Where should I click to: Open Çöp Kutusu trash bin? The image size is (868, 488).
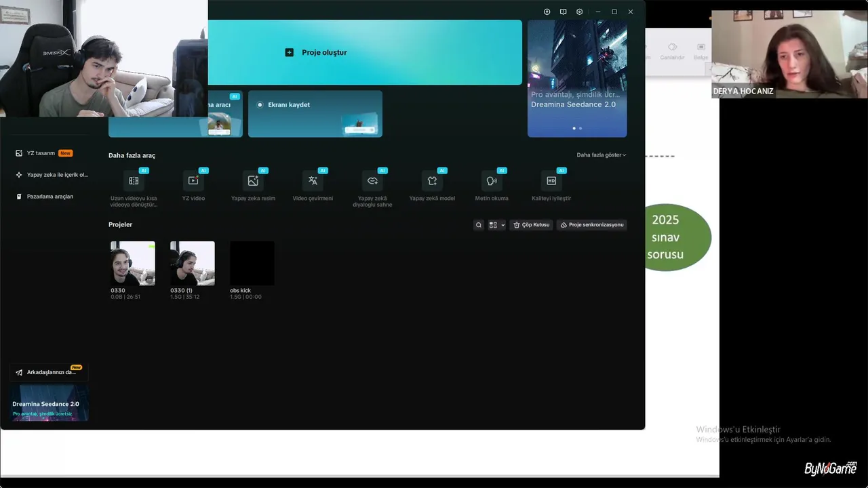531,225
